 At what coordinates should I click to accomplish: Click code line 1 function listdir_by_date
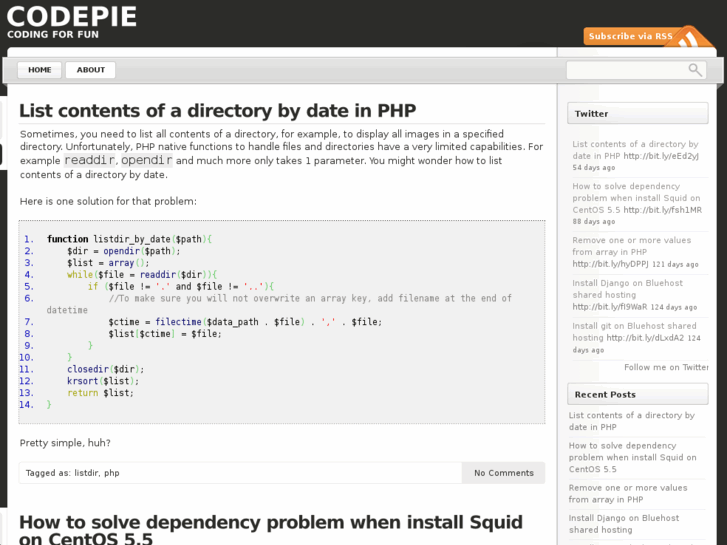(129, 239)
